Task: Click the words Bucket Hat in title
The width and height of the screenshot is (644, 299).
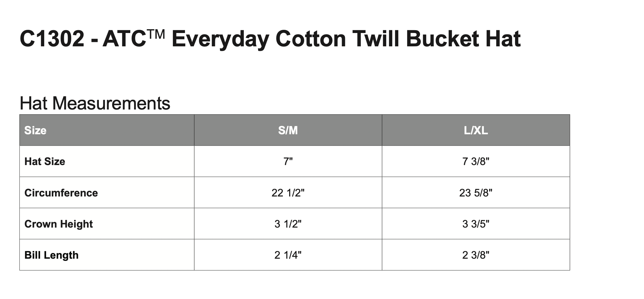Action: 463,39
